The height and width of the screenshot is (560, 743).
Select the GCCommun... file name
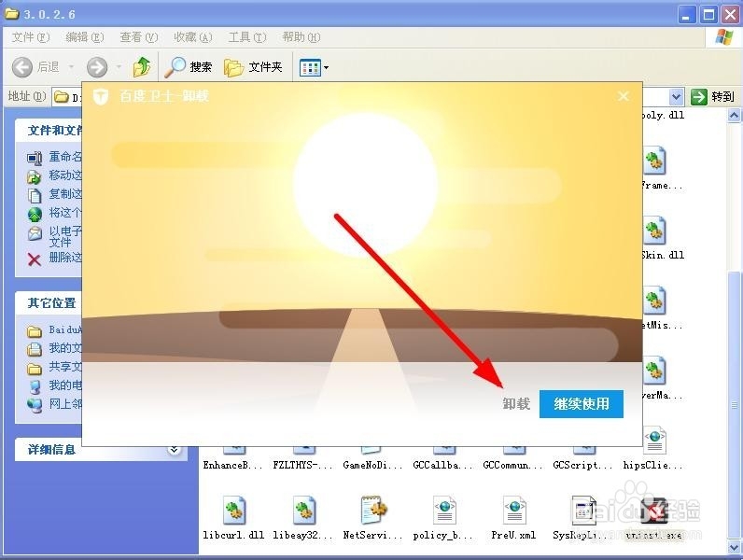(513, 465)
